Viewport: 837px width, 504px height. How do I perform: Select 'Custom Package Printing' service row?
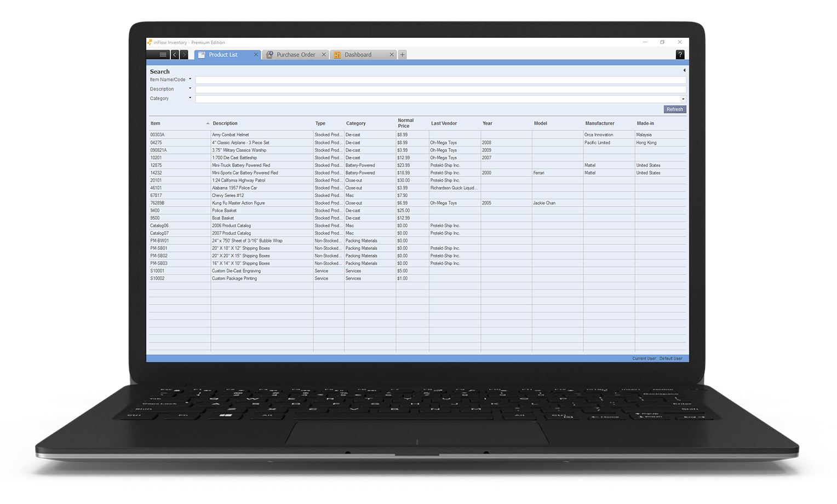(x=417, y=278)
